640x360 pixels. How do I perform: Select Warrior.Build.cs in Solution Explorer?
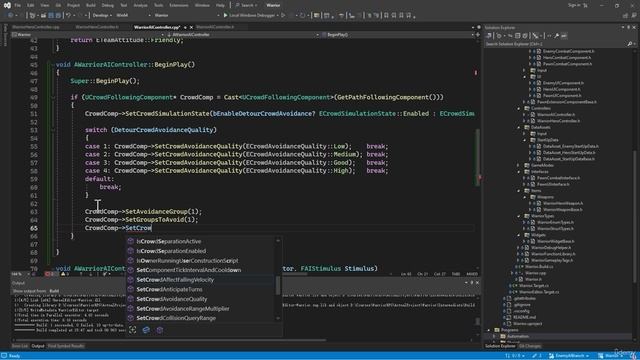(x=540, y=267)
